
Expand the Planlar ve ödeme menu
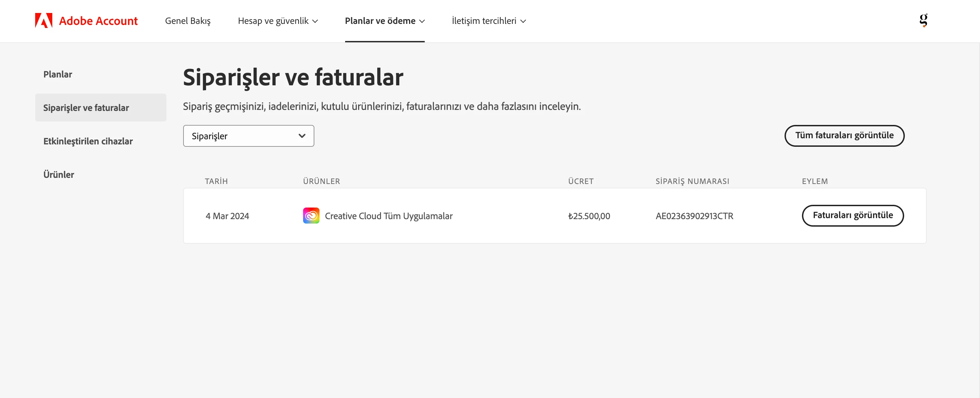(x=384, y=20)
